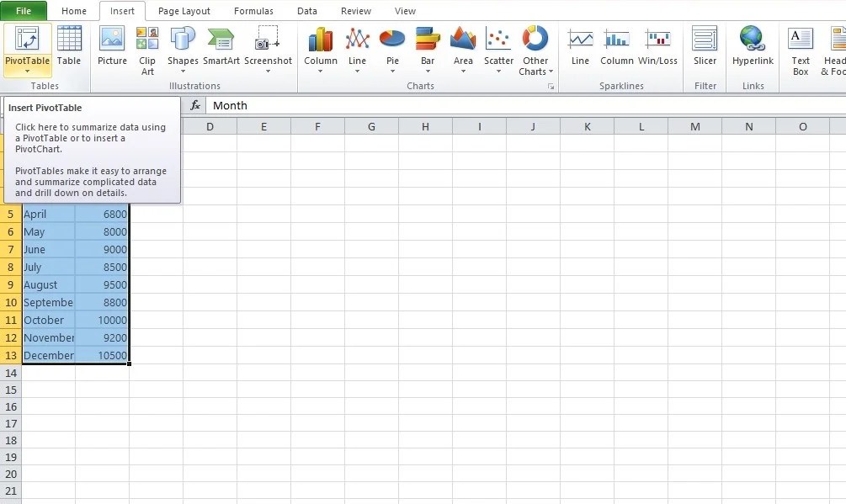Insert a Picture from file

click(111, 48)
